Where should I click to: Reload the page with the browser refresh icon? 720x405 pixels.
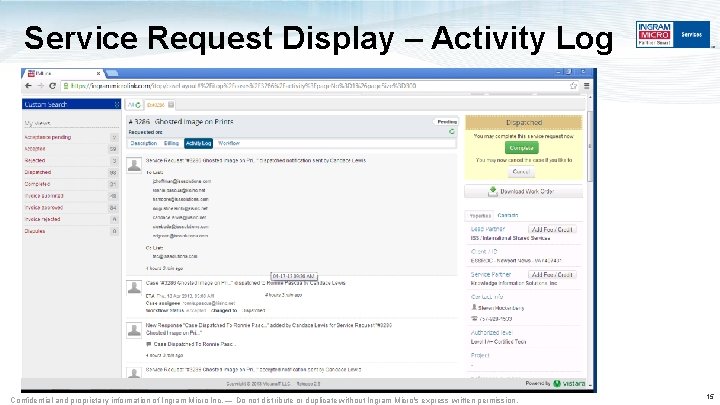(x=52, y=86)
